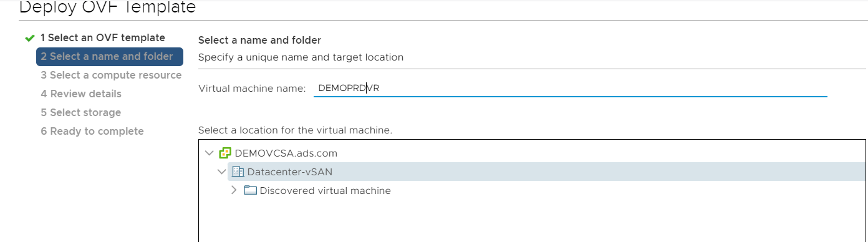Go back to step 1 Select an OVF template
The height and width of the screenshot is (242, 868).
103,37
